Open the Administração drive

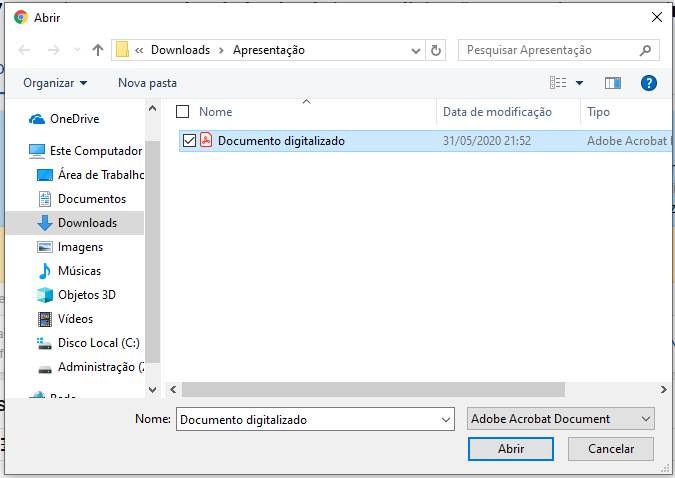(x=101, y=367)
